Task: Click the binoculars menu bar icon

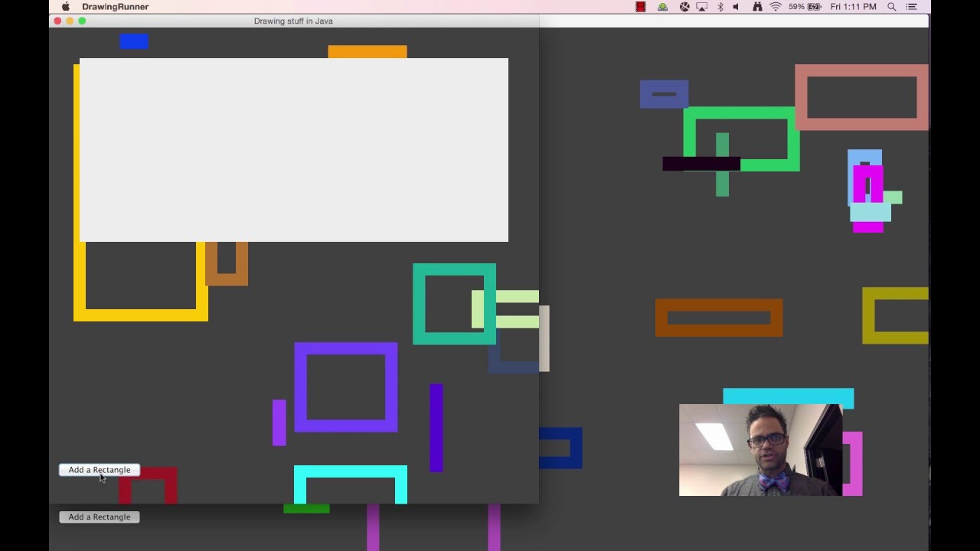Action: click(x=757, y=7)
